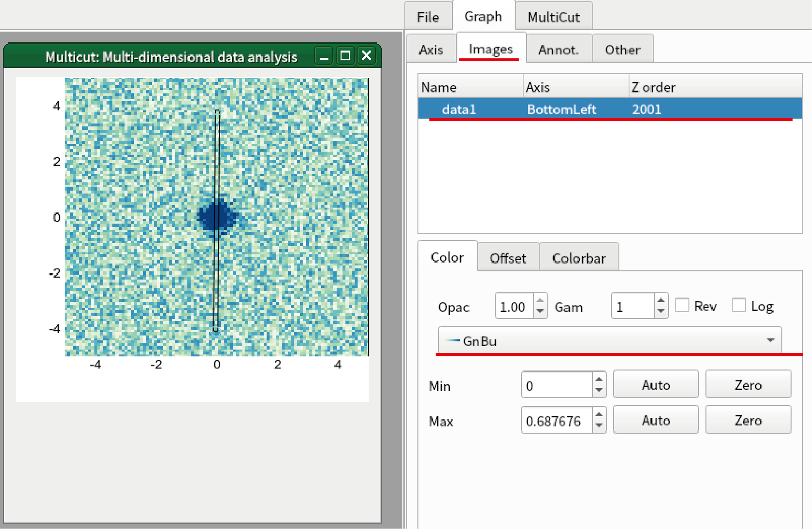Screen dimensions: 812x529
Task: Open the GnBu colormap dropdown
Action: [x=610, y=340]
